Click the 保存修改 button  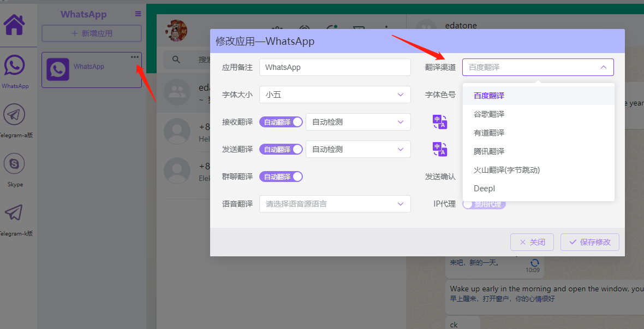589,242
